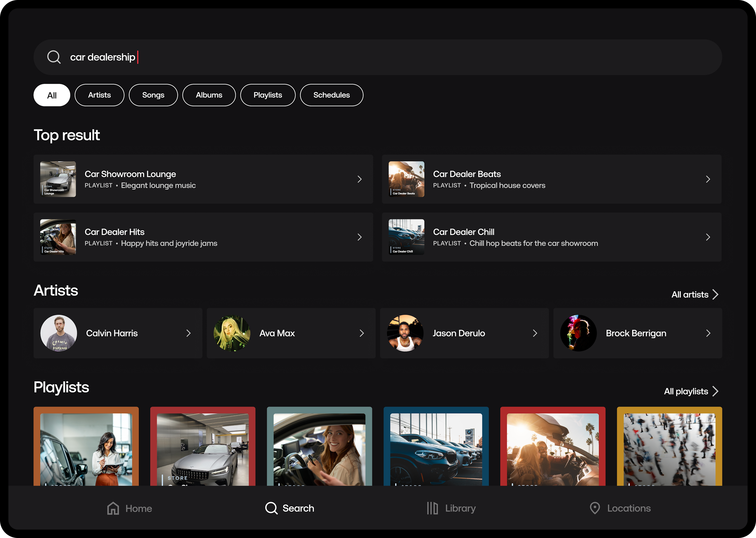
Task: Open the All playlists link
Action: tap(691, 391)
